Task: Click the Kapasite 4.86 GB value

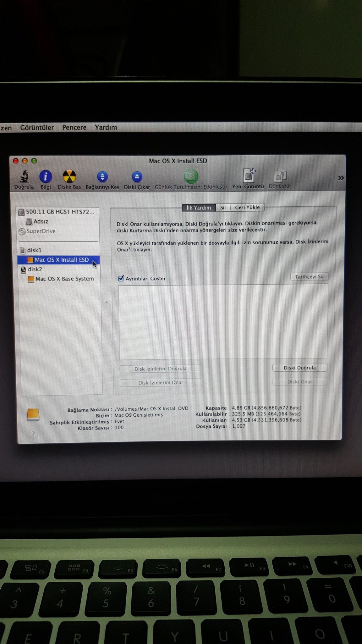Action: coord(266,408)
